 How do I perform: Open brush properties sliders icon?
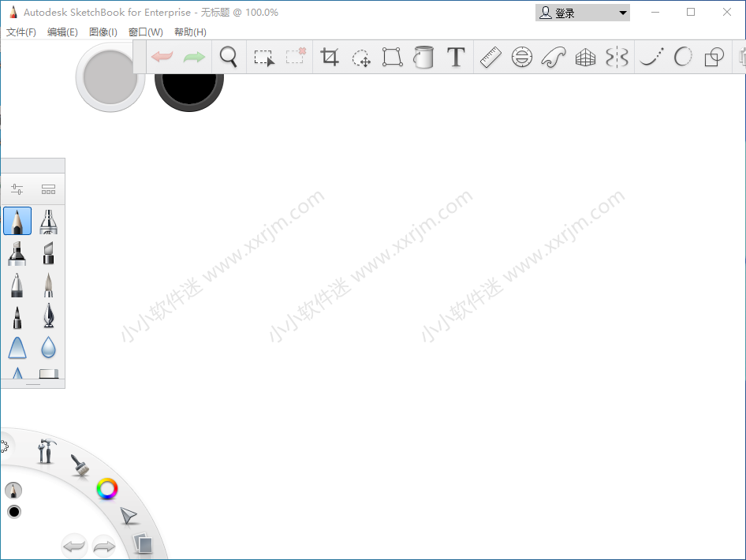(17, 189)
